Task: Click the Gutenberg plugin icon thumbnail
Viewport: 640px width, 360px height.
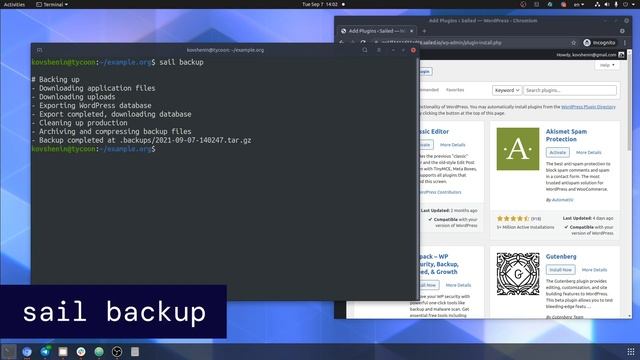Action: click(518, 274)
